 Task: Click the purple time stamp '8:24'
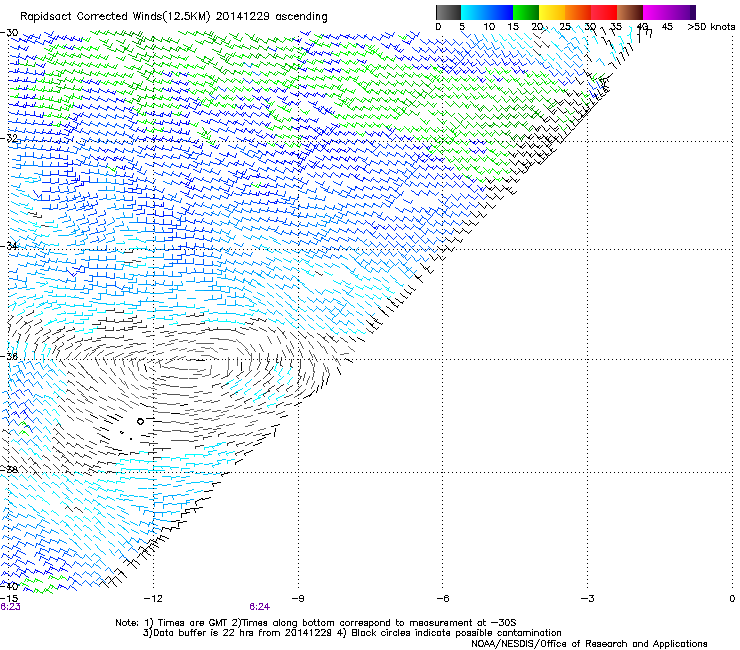[260, 607]
